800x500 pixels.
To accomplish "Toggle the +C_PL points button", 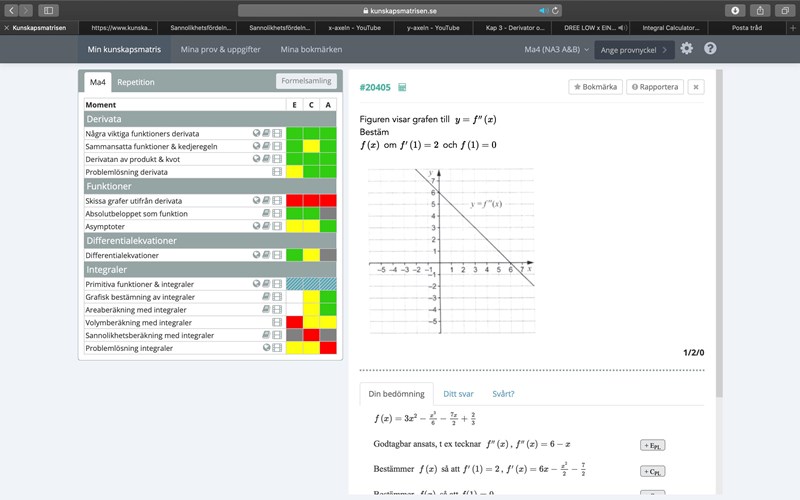I will pyautogui.click(x=652, y=471).
